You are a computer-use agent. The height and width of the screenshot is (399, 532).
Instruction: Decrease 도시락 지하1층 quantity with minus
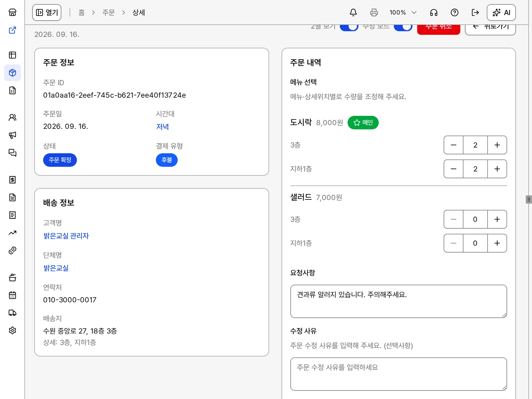tap(454, 169)
